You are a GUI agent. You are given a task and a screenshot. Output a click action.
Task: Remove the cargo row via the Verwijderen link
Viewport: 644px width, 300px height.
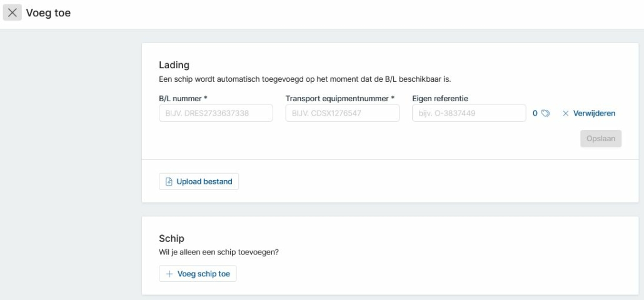(594, 113)
